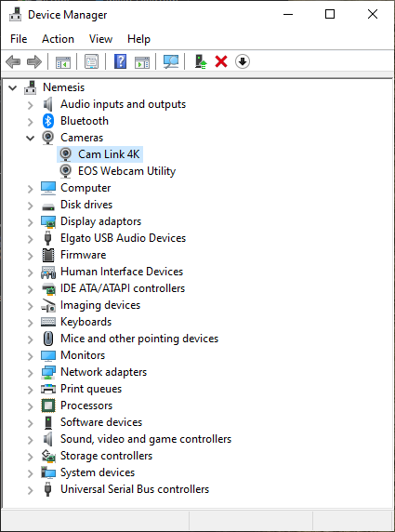Viewport: 395px width, 532px height.
Task: Expand IDE ATA/ATAPI controllers chevron
Action: point(31,288)
